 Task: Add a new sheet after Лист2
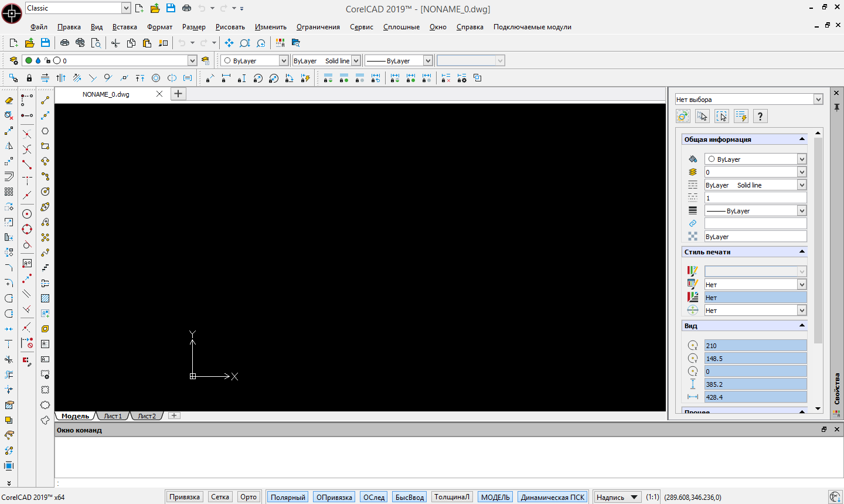click(174, 416)
